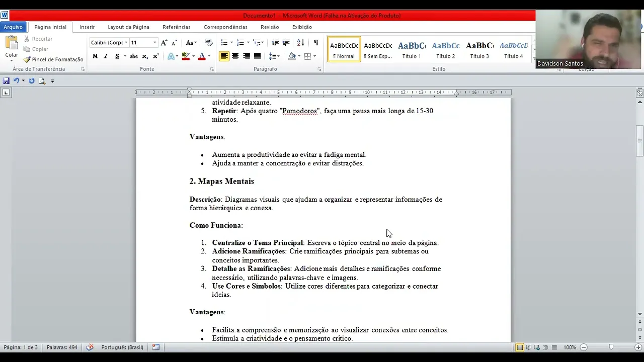
Task: Toggle italic (I) formatting
Action: coord(106,56)
